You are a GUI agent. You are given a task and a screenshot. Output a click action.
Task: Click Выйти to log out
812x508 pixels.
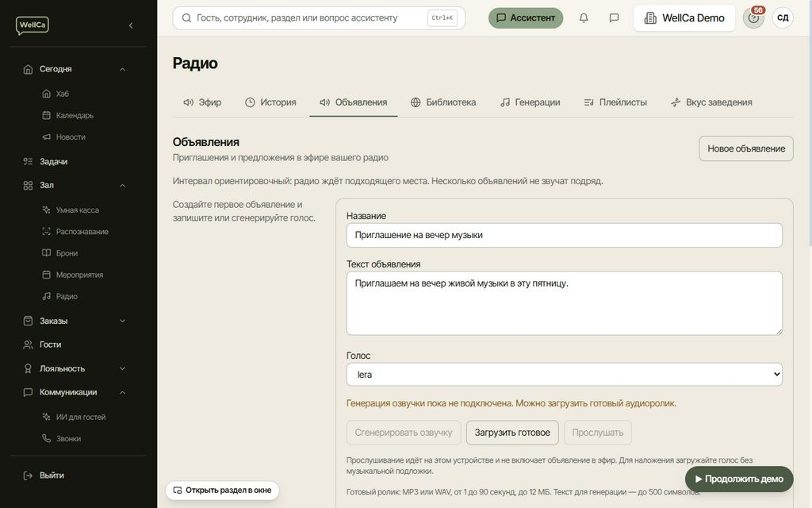[x=52, y=475]
